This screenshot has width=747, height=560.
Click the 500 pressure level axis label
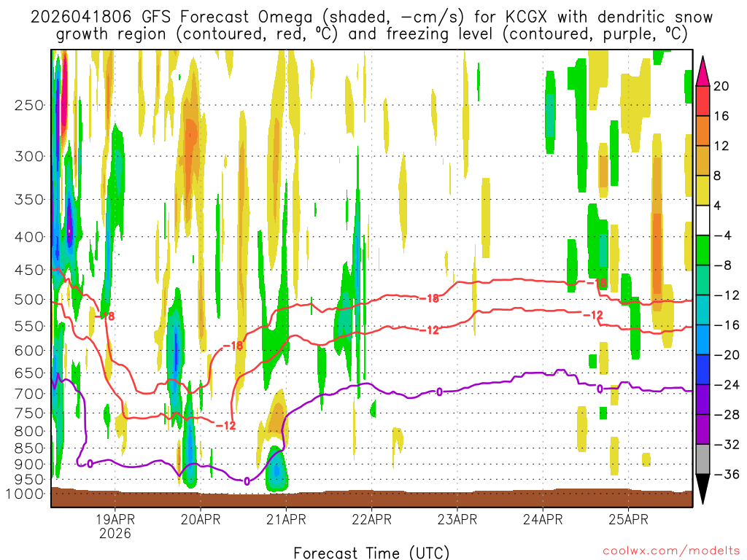(x=29, y=299)
